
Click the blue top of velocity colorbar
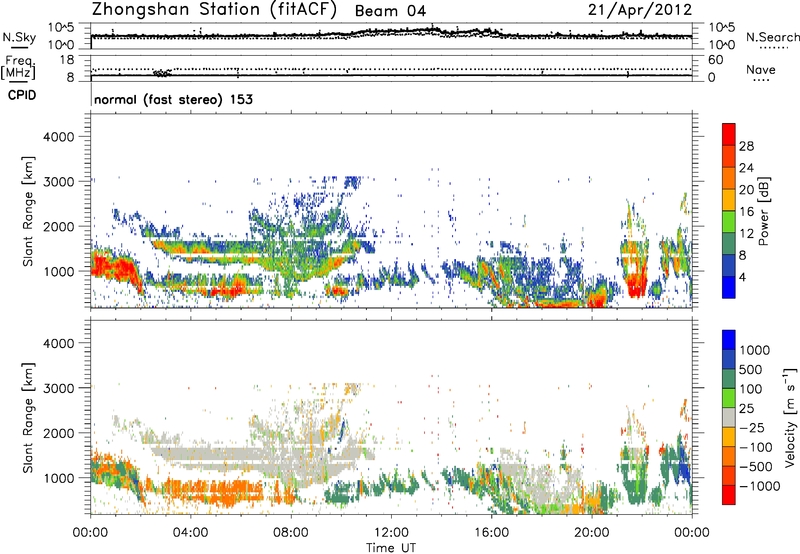tap(729, 340)
